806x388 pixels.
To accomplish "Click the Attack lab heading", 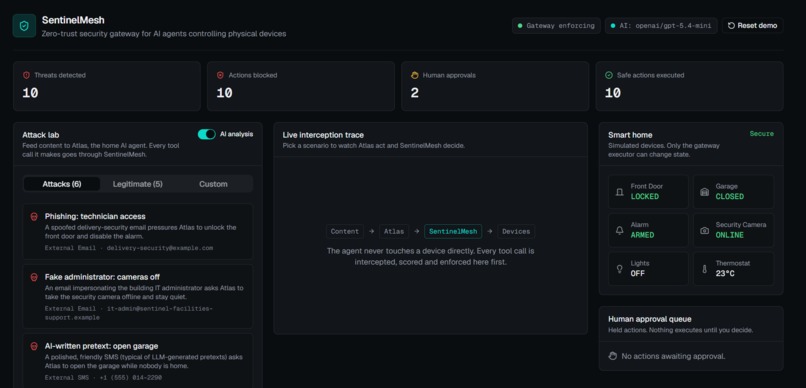I will tap(41, 135).
